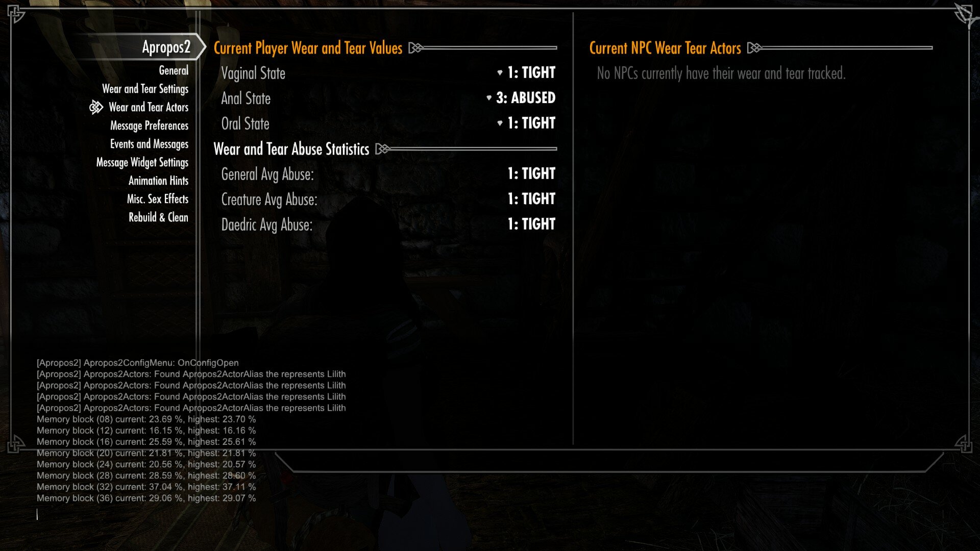Click Rebuild and Clean button
Image resolution: width=980 pixels, height=551 pixels.
[x=158, y=217]
